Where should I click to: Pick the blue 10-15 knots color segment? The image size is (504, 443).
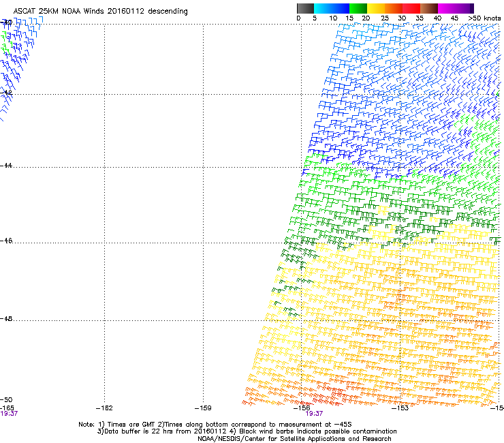(341, 8)
